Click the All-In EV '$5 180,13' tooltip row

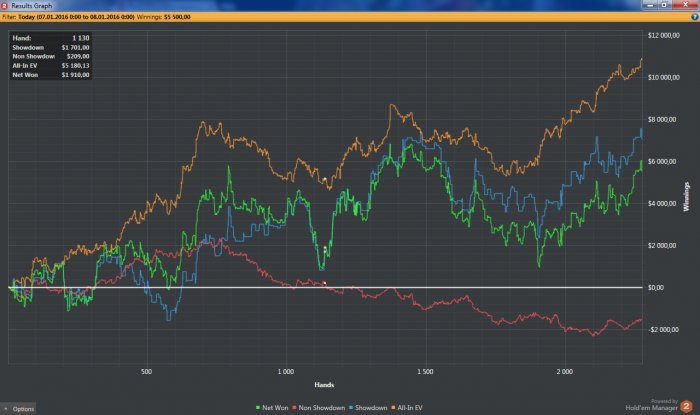point(50,66)
